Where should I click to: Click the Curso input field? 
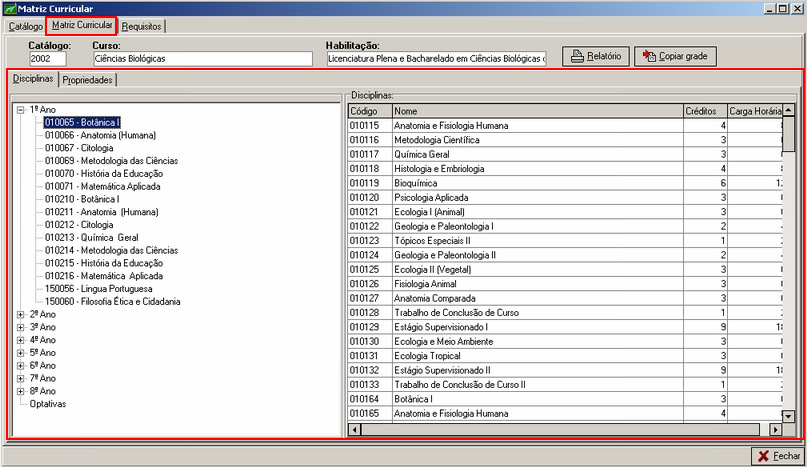pos(202,59)
